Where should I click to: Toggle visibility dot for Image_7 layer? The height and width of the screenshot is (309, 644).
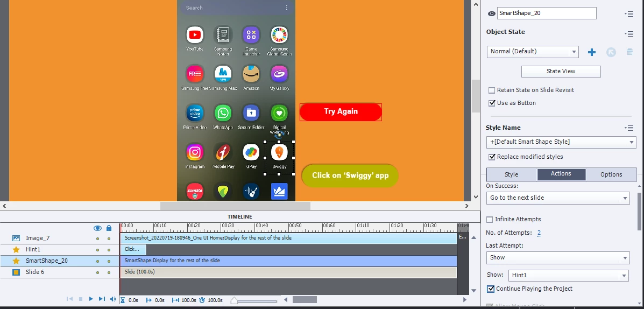(97, 238)
